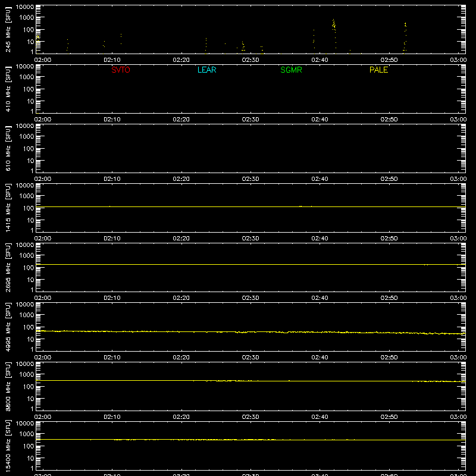Click 02:50 tick label under 245 MHz plot
Screen dimensions: 476x476
pos(389,60)
